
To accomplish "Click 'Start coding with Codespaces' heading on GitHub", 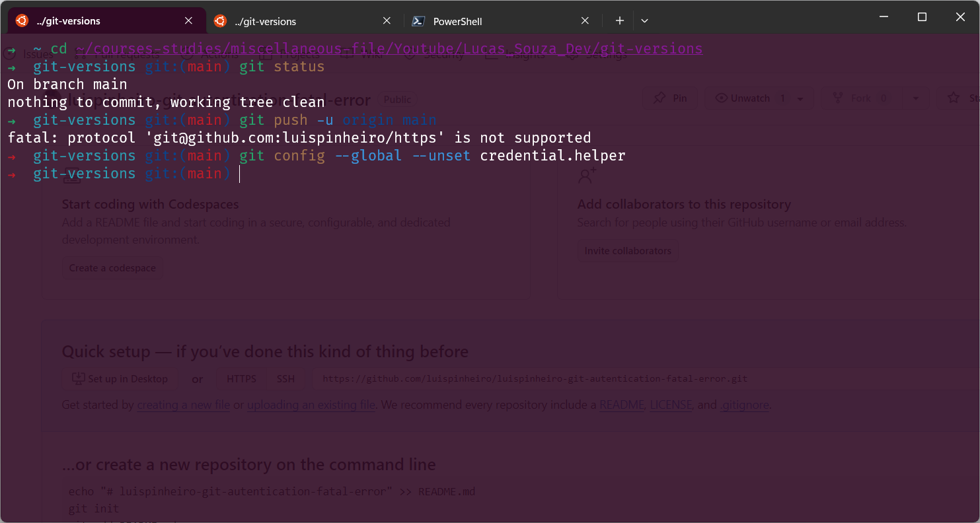I will pos(151,205).
